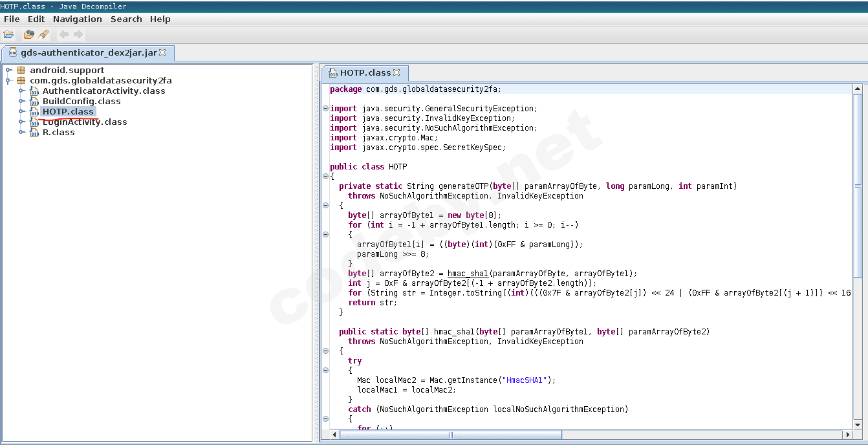Fold the import statements block

tap(325, 109)
